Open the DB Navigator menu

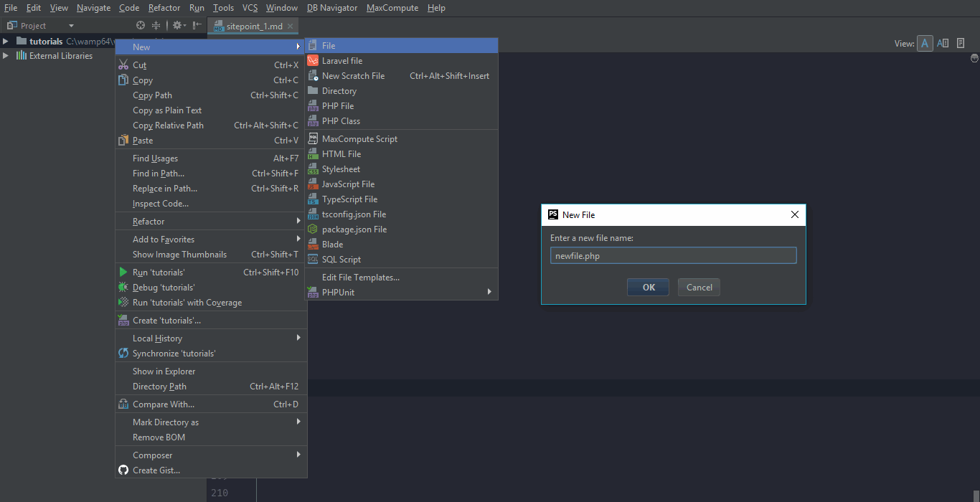(332, 8)
